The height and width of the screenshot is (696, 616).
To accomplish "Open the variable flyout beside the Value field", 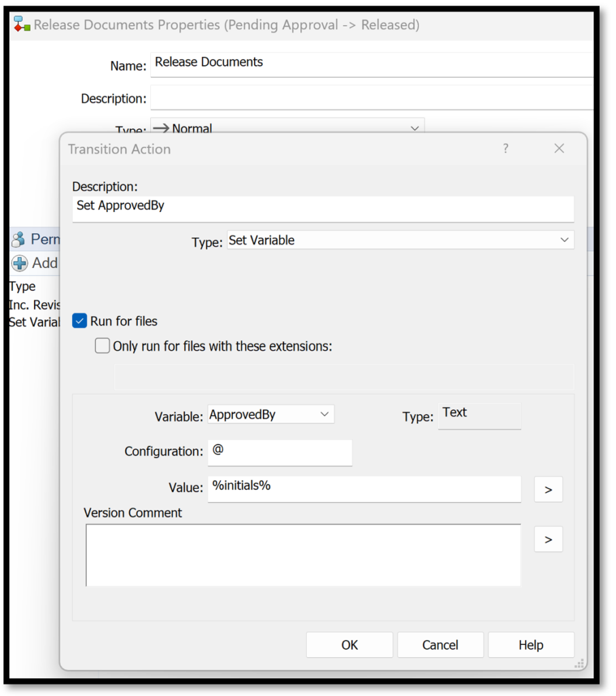I will 548,489.
